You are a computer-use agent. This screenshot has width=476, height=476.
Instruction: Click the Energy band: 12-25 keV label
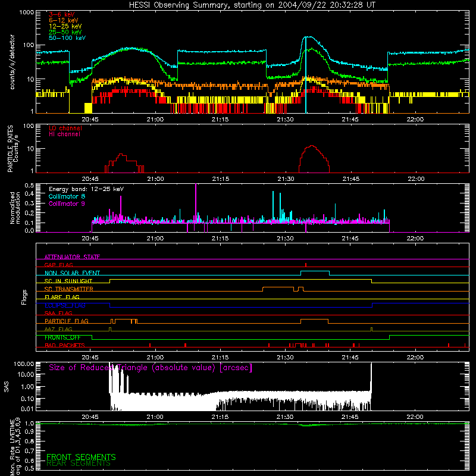click(86, 189)
